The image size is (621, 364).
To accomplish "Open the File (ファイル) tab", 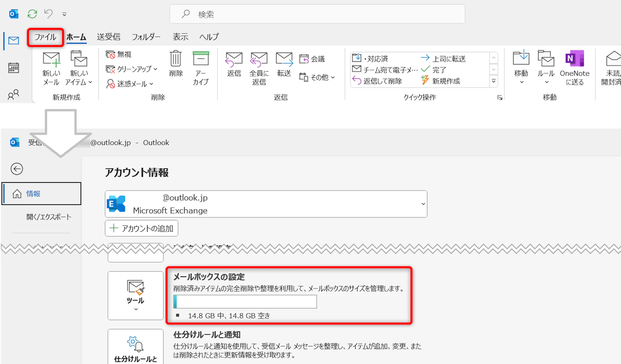I will click(45, 37).
